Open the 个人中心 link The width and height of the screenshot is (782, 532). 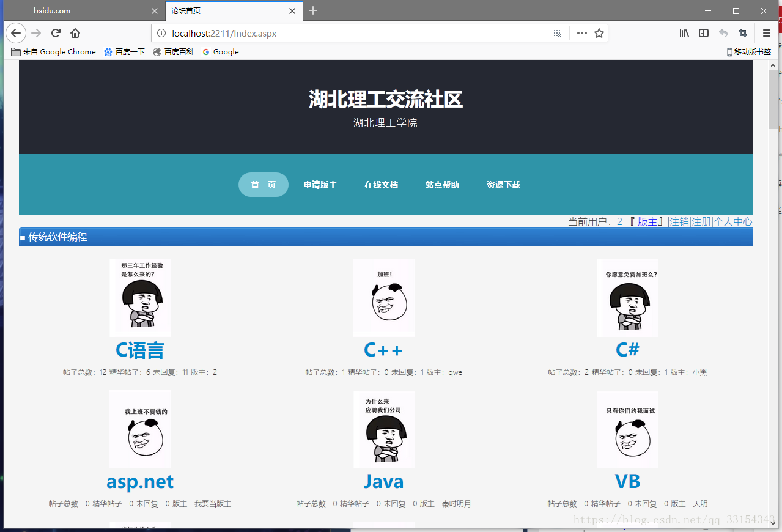point(733,222)
